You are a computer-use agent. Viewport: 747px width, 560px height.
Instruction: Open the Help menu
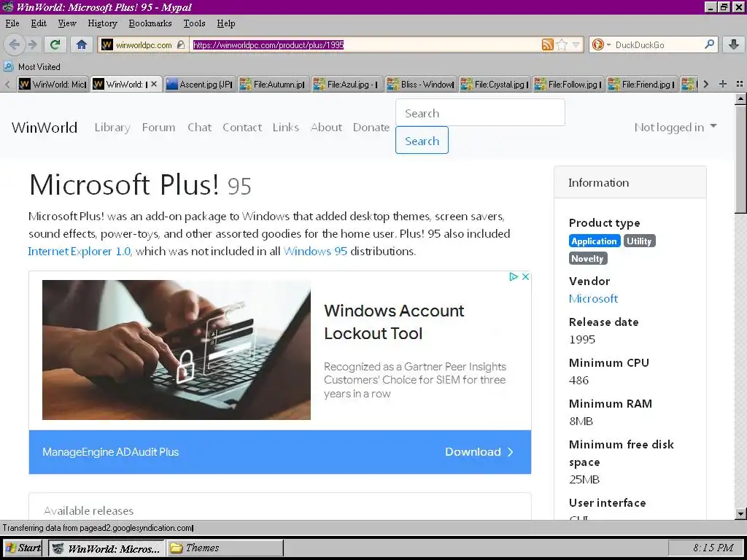[226, 23]
